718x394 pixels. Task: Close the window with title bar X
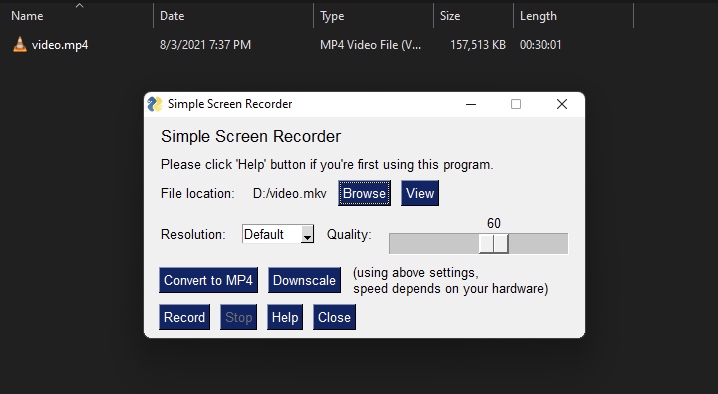click(x=562, y=104)
